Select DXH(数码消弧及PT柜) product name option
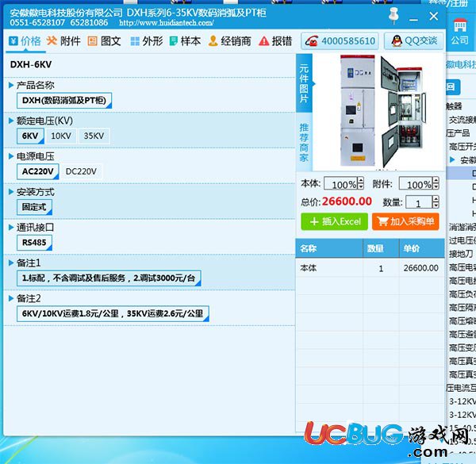 [x=64, y=101]
